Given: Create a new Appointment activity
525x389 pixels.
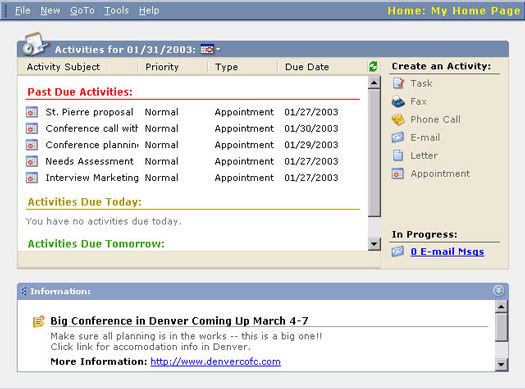Looking at the screenshot, I should point(440,173).
